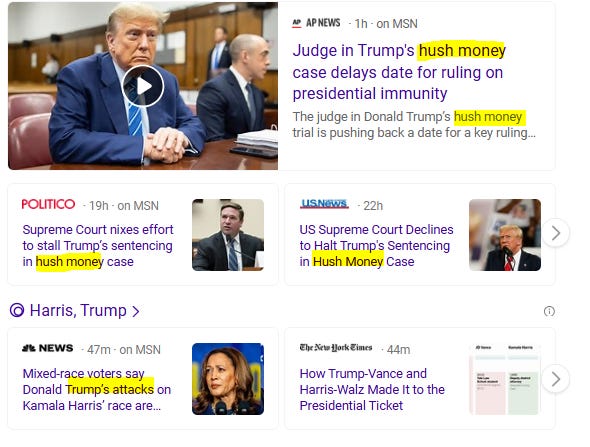Expand the Harris, Trump topic heading
This screenshot has height=447, width=590.
(84, 310)
